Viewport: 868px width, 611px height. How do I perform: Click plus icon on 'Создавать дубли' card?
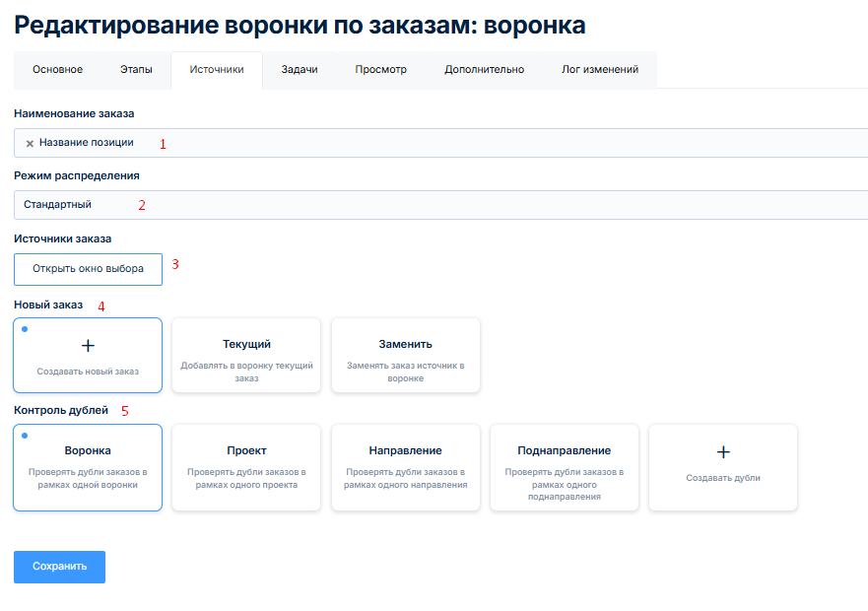[x=722, y=452]
